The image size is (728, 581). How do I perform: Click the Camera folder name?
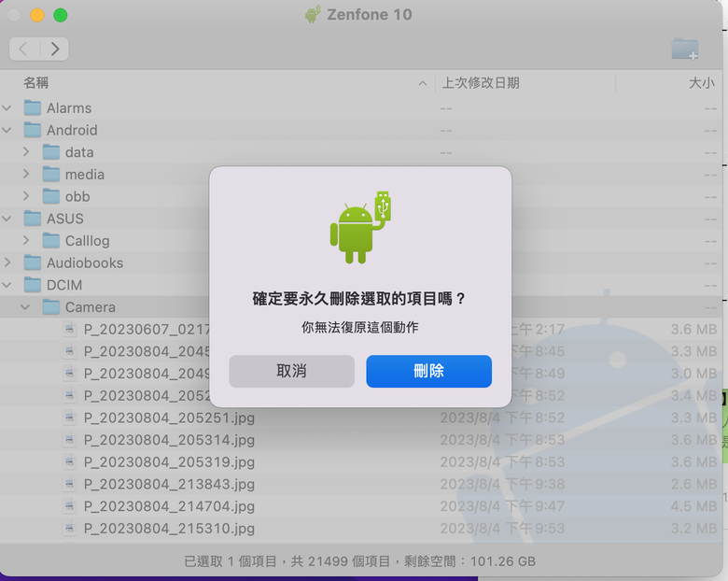tap(91, 307)
